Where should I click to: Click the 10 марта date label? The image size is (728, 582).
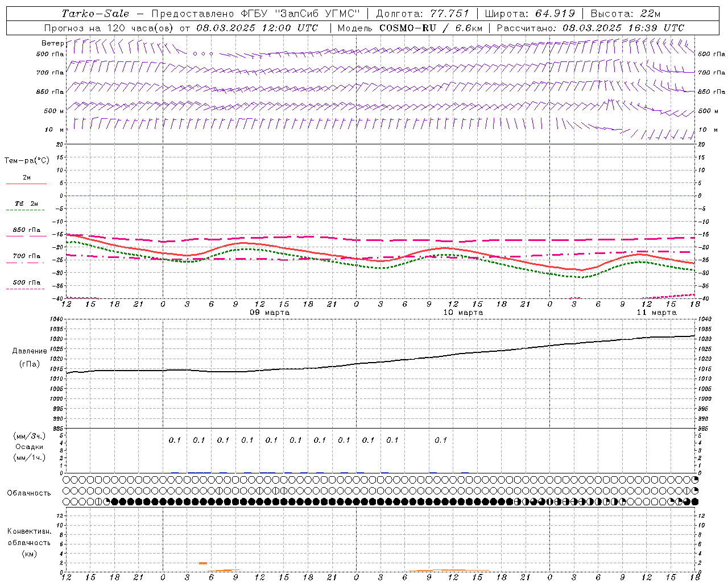[x=463, y=313]
